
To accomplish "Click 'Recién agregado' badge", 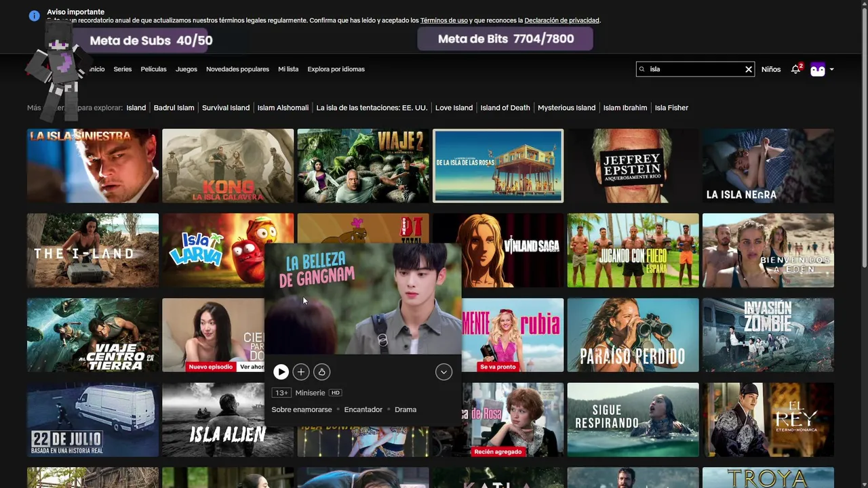I will (x=498, y=451).
